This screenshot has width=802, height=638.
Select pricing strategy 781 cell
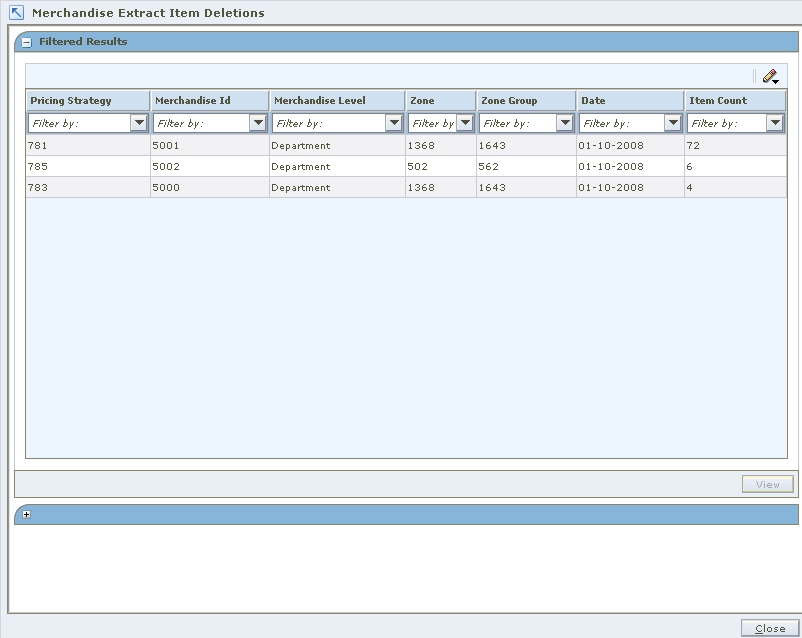88,145
